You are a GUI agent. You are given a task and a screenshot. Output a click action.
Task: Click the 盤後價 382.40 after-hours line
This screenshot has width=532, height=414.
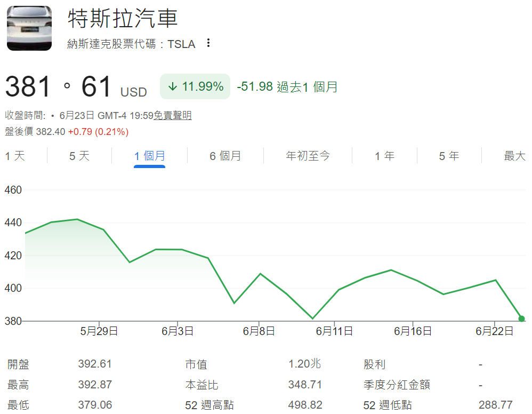click(67, 132)
